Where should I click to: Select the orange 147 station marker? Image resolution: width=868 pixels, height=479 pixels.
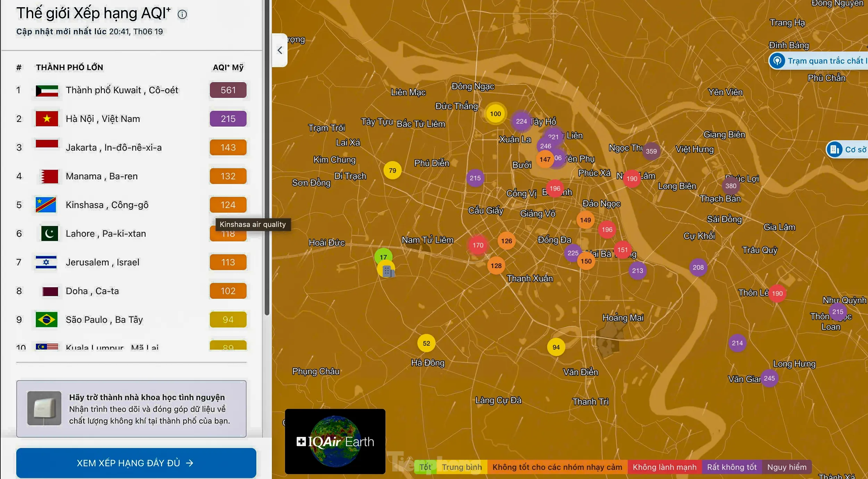point(545,159)
